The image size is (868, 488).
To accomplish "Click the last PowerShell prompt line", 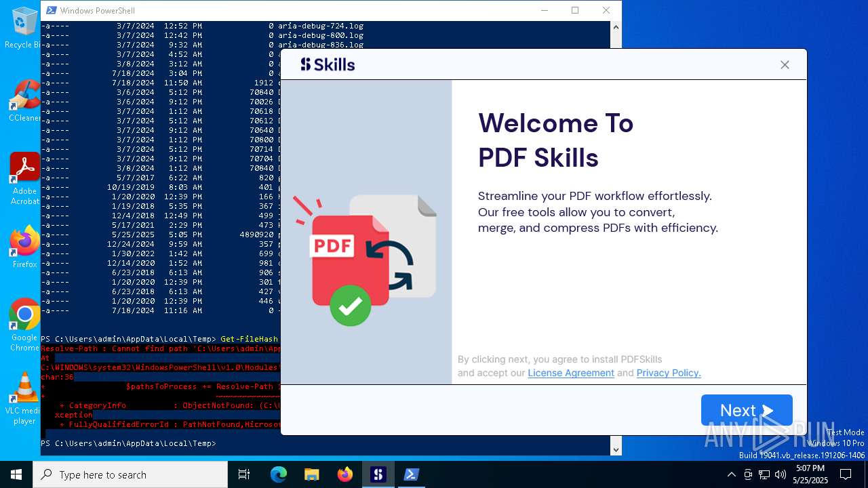I will tap(128, 443).
